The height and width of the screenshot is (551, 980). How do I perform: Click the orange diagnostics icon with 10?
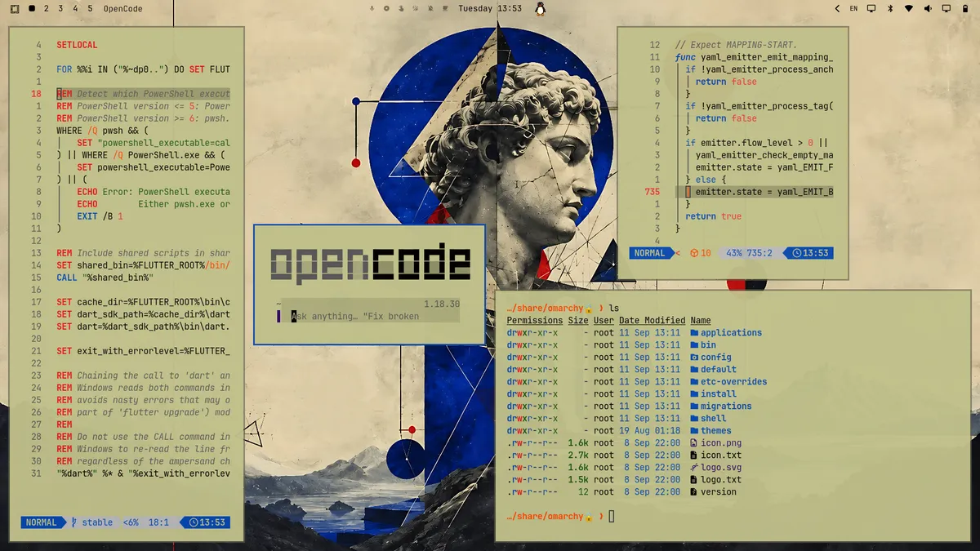[x=695, y=253]
